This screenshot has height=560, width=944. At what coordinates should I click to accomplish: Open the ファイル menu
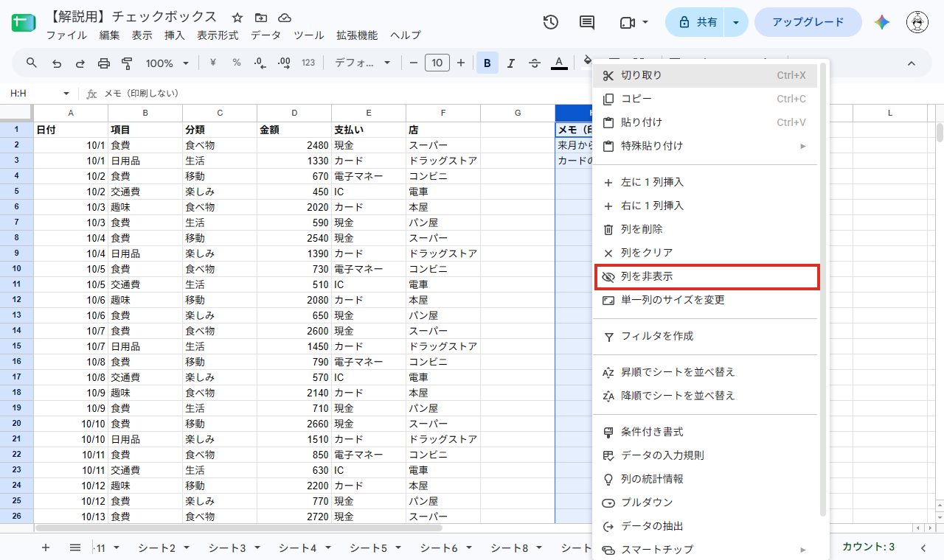pyautogui.click(x=66, y=35)
